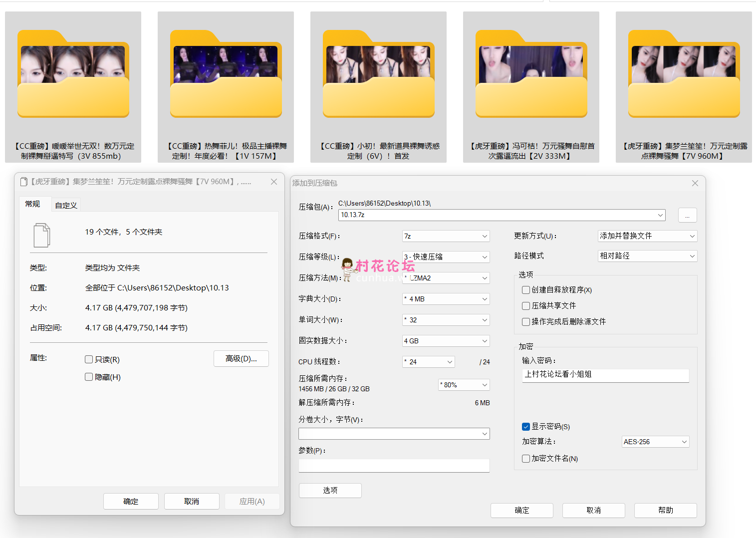Image resolution: width=756 pixels, height=538 pixels.
Task: Check 创建自释放程序(X) option
Action: tap(526, 290)
